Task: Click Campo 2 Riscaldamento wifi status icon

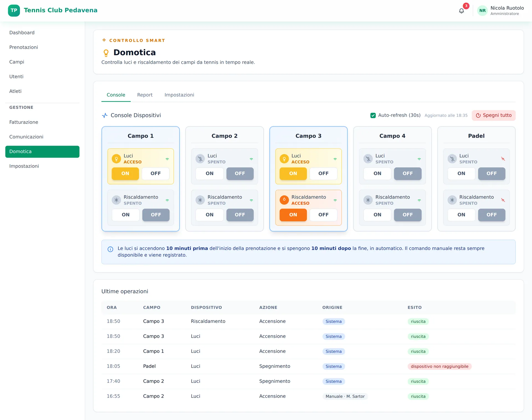Action: coord(251,200)
